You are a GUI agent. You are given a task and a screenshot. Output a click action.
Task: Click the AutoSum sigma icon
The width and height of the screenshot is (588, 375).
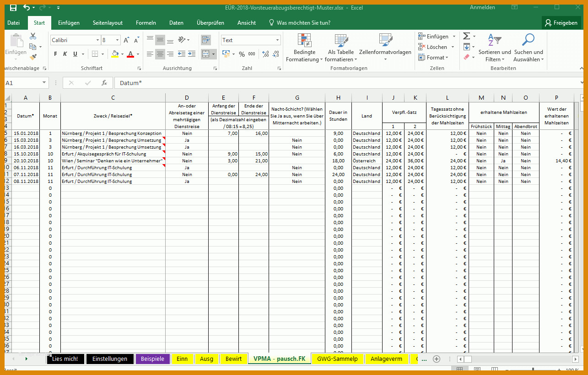(x=466, y=36)
